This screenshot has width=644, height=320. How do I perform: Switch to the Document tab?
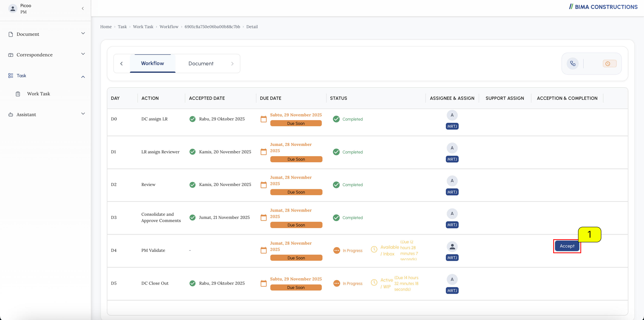pyautogui.click(x=201, y=63)
